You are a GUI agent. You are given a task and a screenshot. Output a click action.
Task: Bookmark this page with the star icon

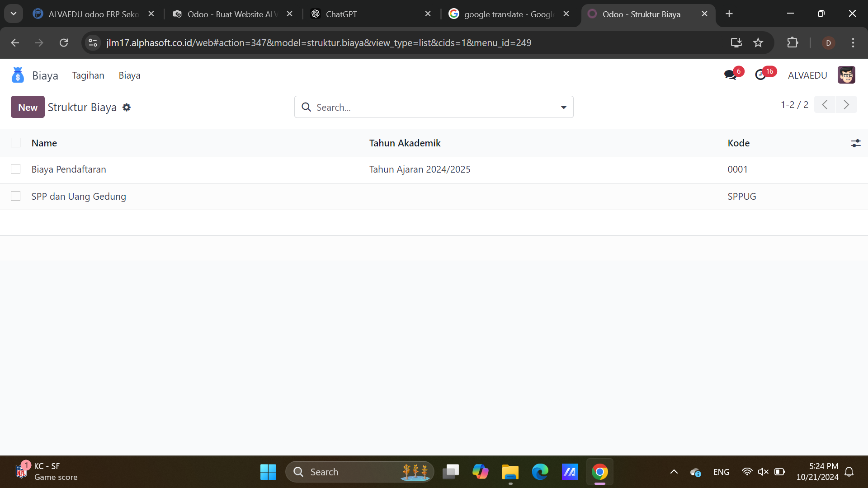click(758, 43)
